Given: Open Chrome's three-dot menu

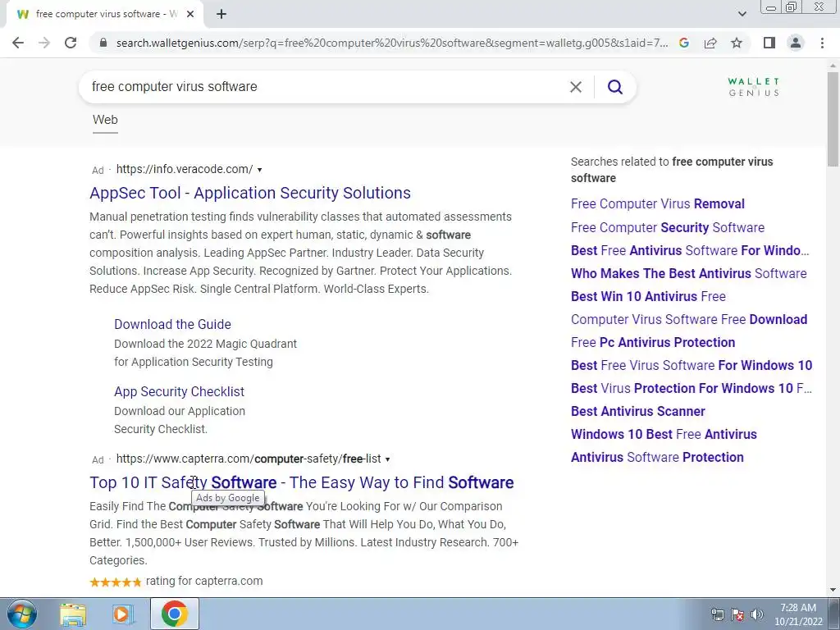Looking at the screenshot, I should 822,43.
